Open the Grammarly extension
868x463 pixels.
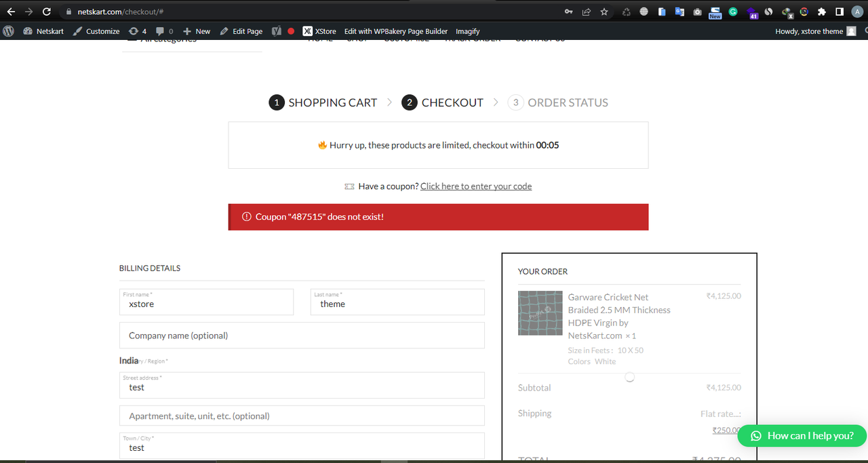pyautogui.click(x=733, y=12)
